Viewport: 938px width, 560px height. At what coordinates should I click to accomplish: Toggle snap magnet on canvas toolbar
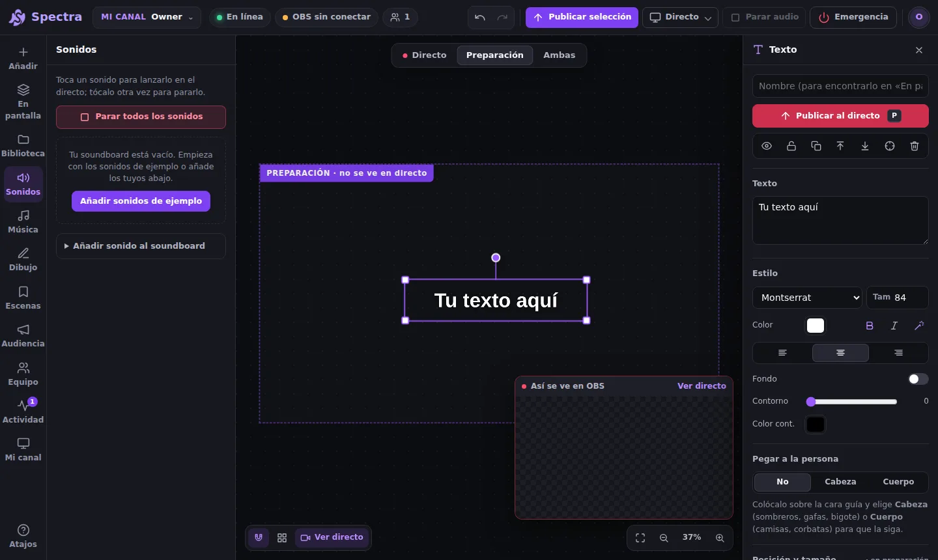point(259,538)
